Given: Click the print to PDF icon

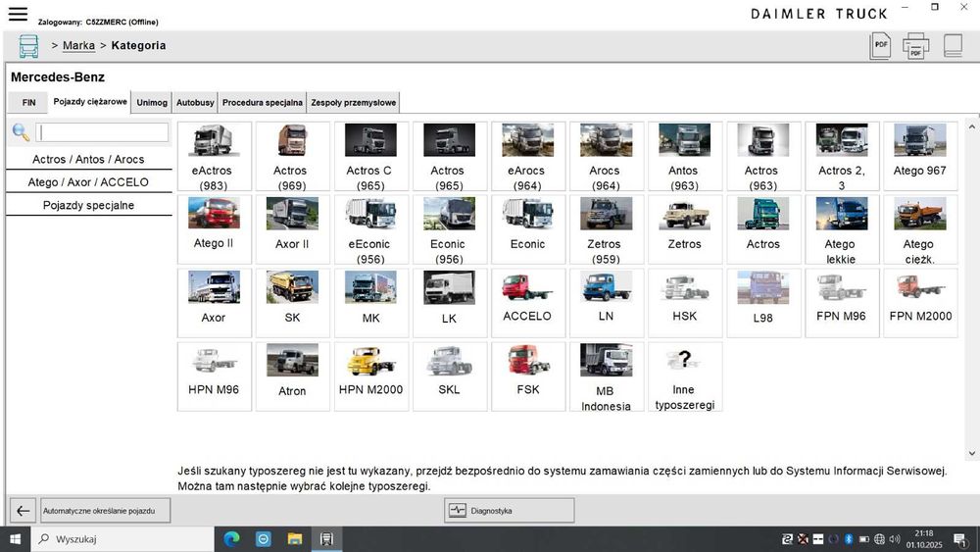Looking at the screenshot, I should (x=916, y=46).
